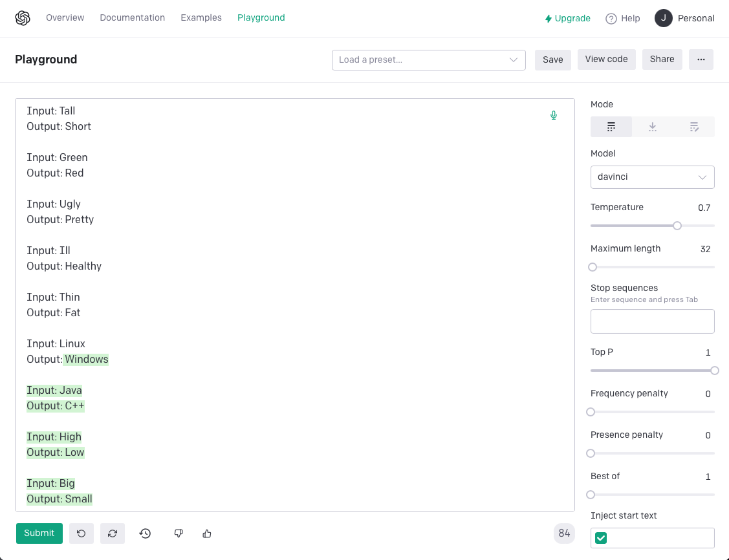The width and height of the screenshot is (729, 560).
Task: Click the undo last generation icon
Action: [x=82, y=533]
